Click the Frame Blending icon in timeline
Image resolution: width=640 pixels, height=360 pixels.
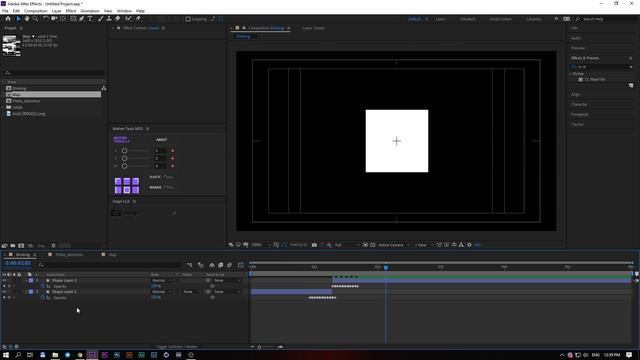point(220,265)
